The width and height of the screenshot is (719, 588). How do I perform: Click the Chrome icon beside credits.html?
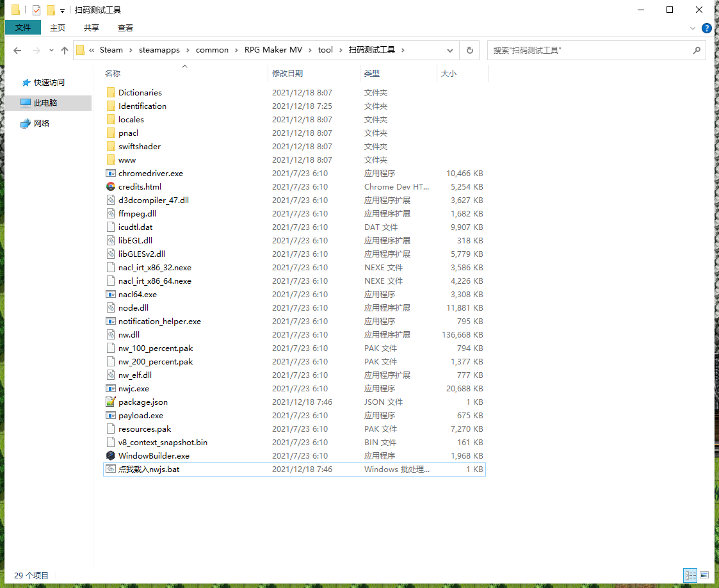tap(111, 186)
